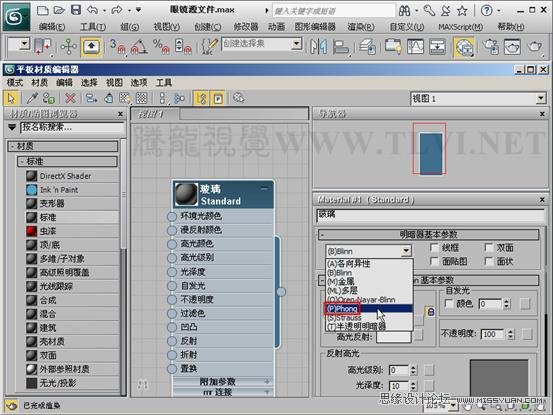553x415 pixels.
Task: Choose 光线跟踪 material in browser
Action: [72, 286]
